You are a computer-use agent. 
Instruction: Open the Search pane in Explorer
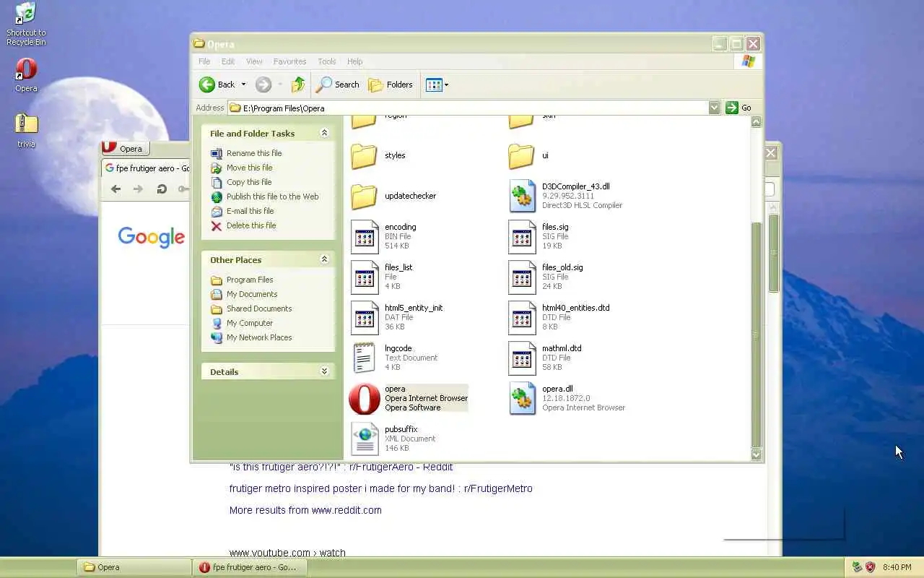[x=338, y=85]
